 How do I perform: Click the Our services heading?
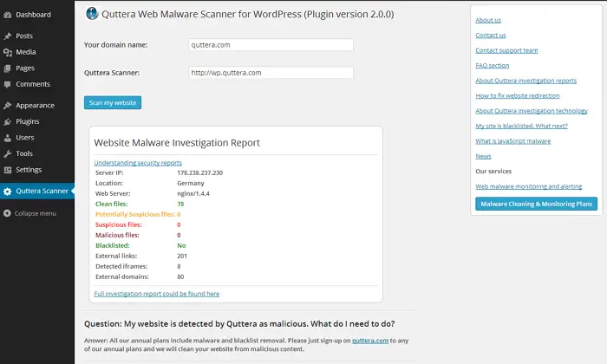coord(493,172)
